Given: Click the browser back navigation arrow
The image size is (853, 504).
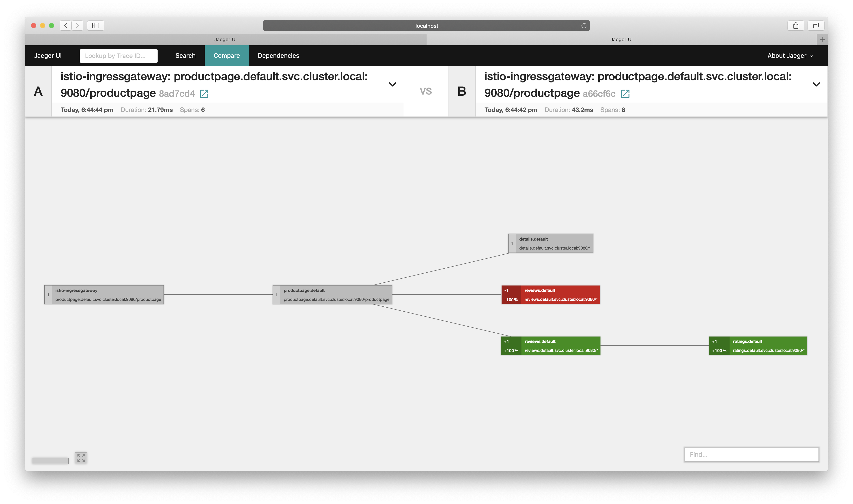Looking at the screenshot, I should click(x=65, y=26).
